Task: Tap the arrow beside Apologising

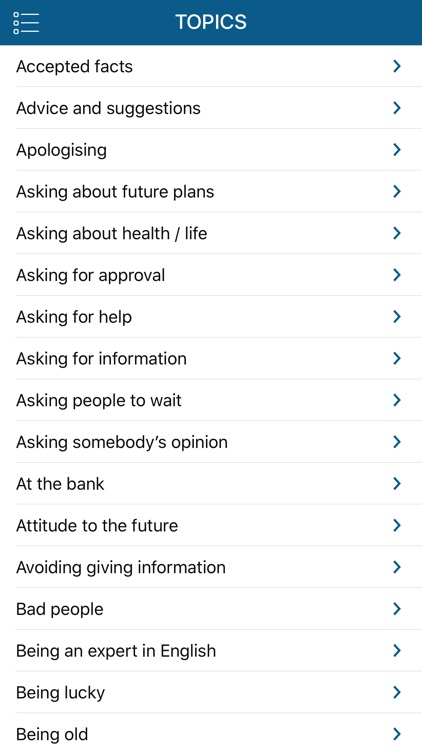Action: pyautogui.click(x=397, y=150)
